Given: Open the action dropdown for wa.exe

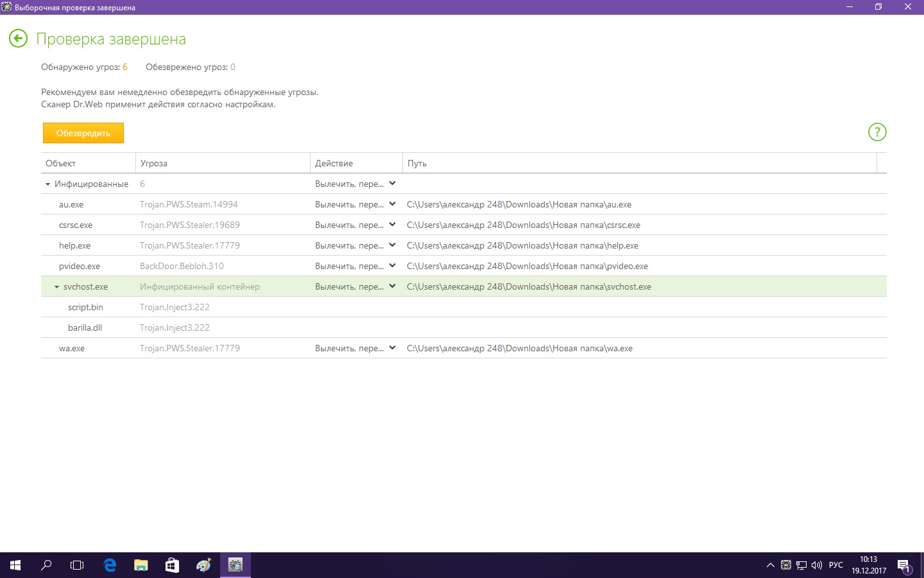Looking at the screenshot, I should 392,348.
